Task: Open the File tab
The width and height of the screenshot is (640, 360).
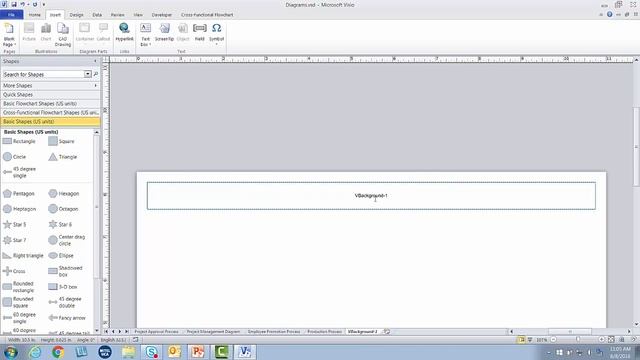Action: 11,15
